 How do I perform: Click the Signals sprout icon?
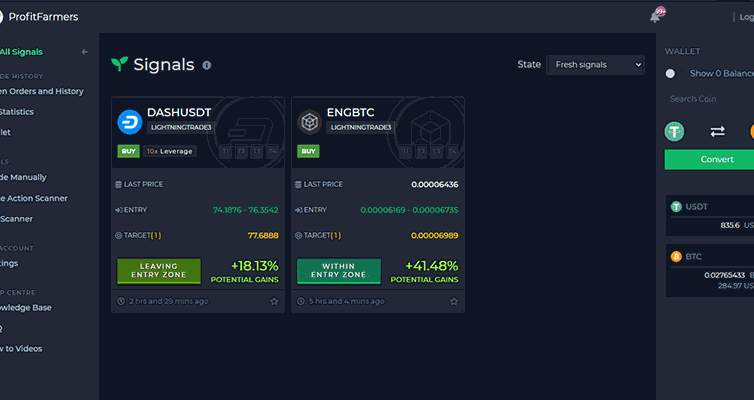[x=119, y=64]
